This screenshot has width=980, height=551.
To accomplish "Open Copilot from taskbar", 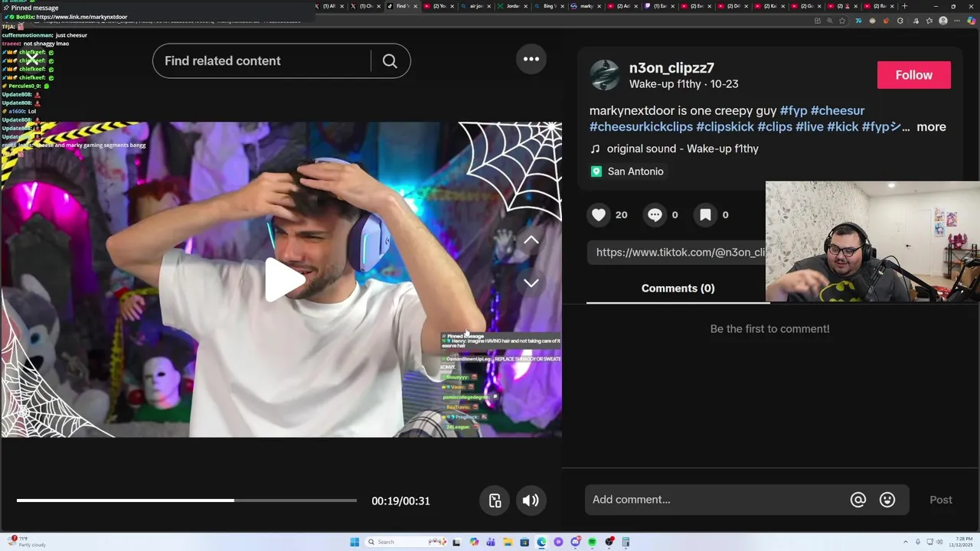I will tap(474, 542).
